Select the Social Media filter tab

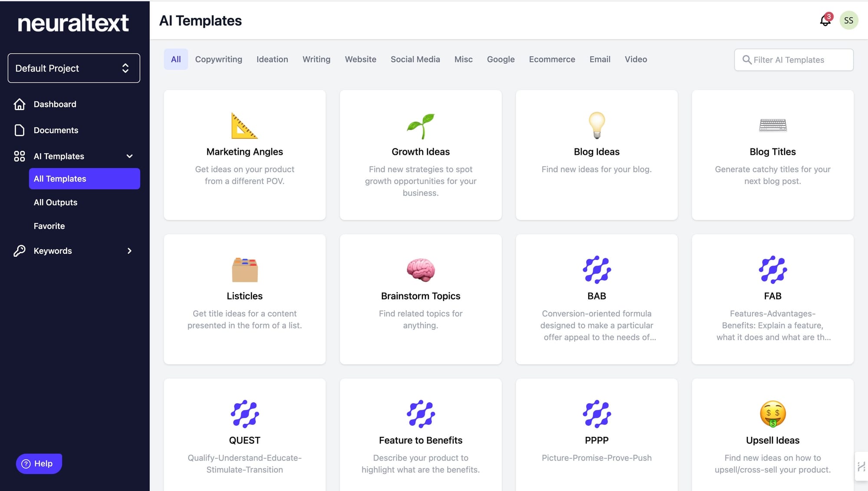(x=415, y=59)
